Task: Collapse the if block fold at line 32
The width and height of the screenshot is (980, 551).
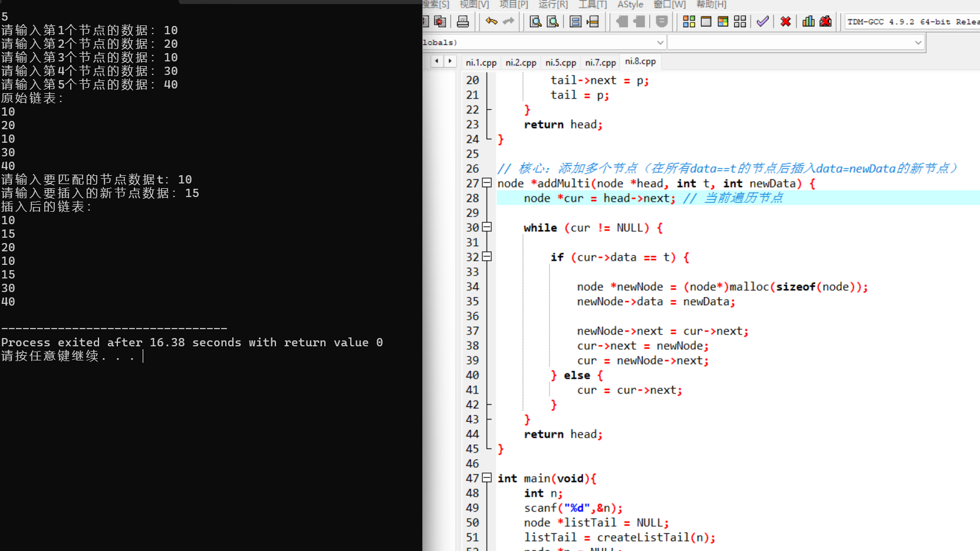Action: [487, 257]
